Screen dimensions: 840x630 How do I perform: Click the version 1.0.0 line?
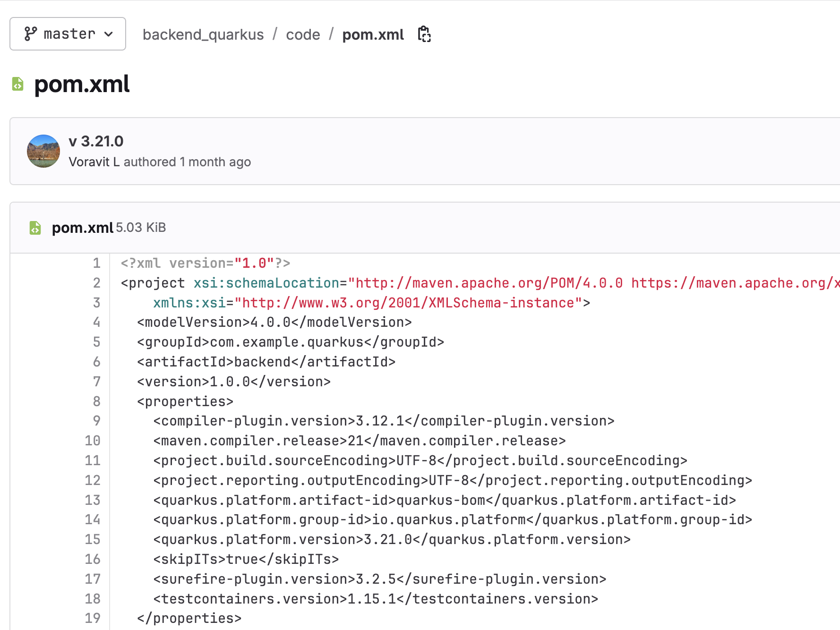pos(234,382)
